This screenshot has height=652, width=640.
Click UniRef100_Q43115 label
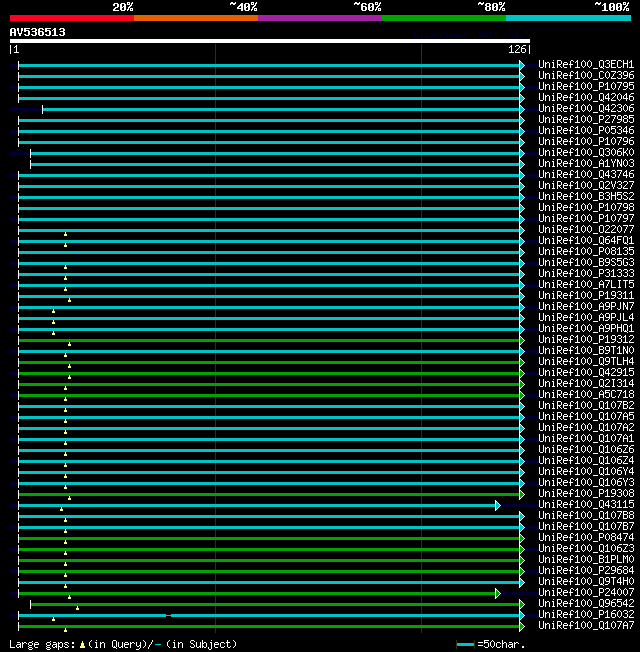(x=586, y=505)
